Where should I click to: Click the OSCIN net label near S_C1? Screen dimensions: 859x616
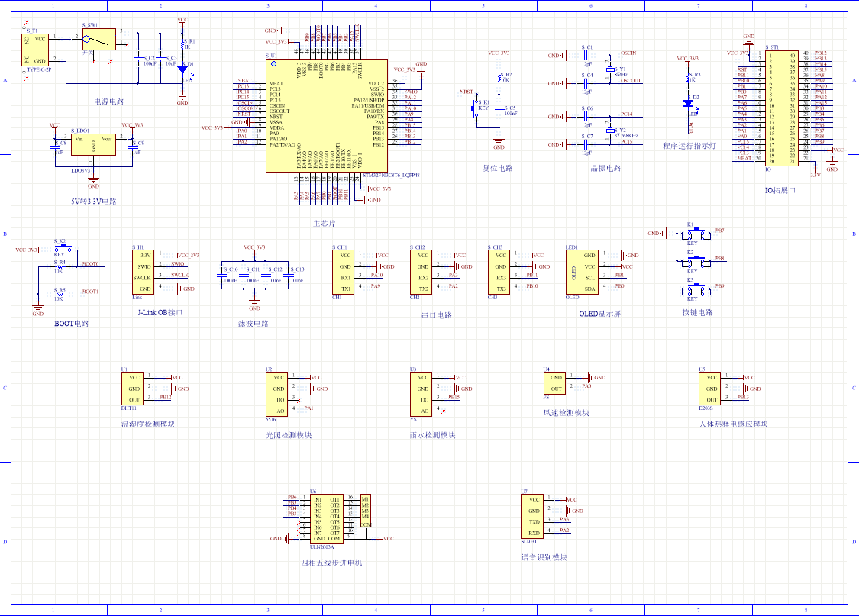pyautogui.click(x=628, y=53)
